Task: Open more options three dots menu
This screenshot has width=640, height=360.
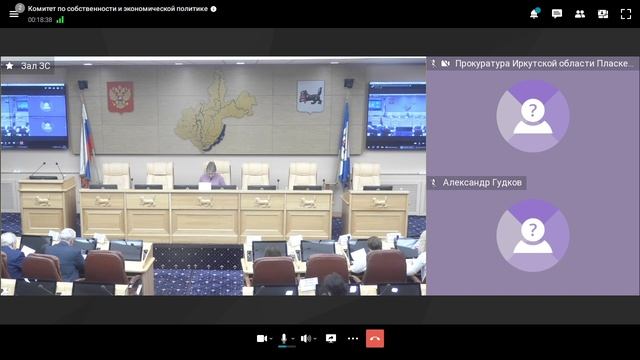Action: coord(353,338)
